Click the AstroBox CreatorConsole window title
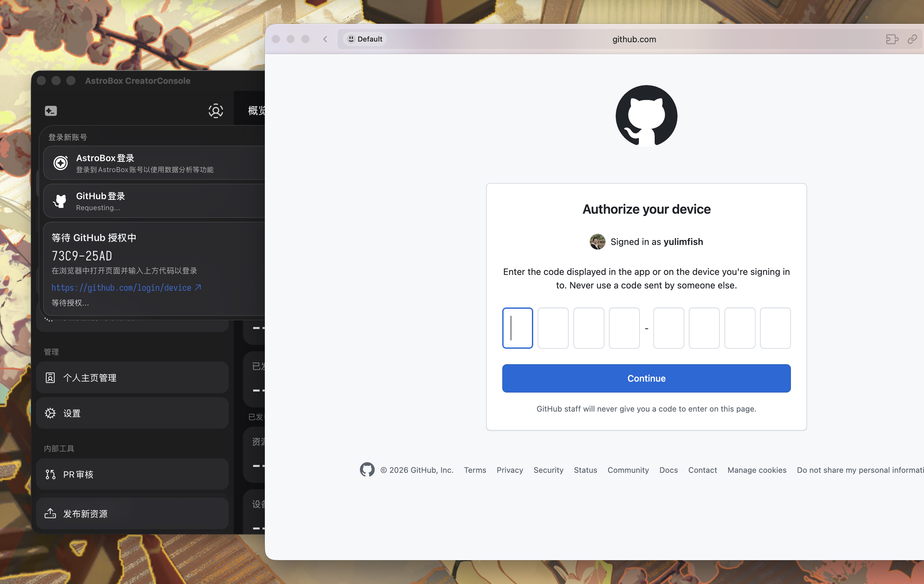The image size is (924, 584). pyautogui.click(x=138, y=81)
